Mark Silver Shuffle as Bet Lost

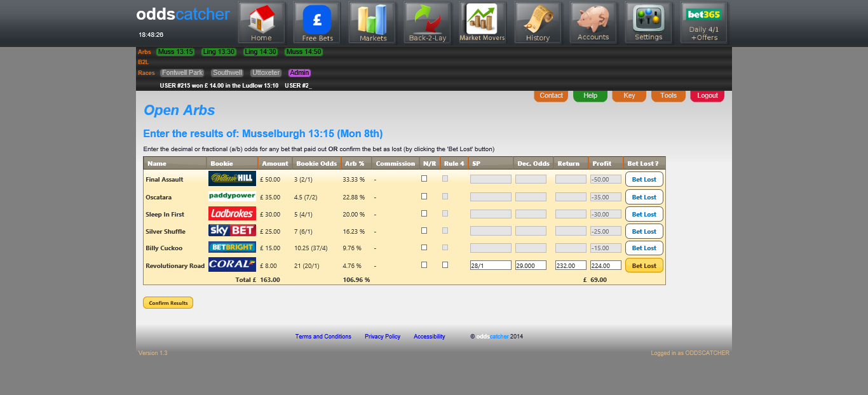(644, 231)
